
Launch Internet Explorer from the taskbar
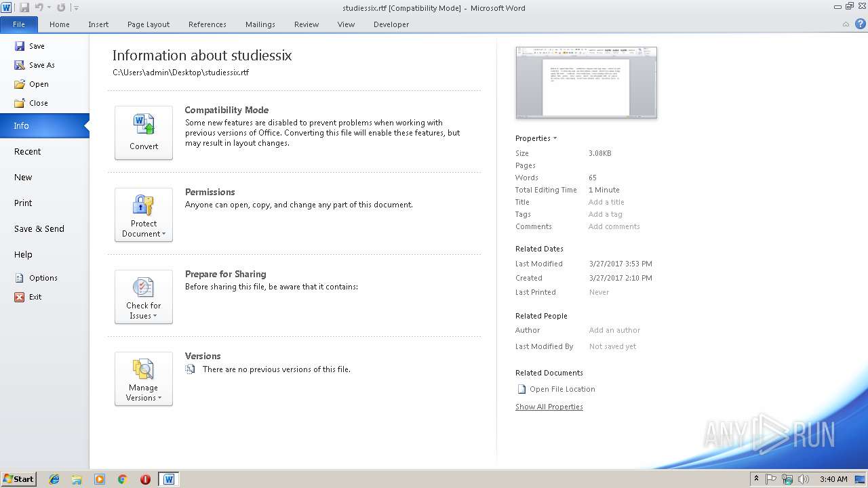(54, 479)
